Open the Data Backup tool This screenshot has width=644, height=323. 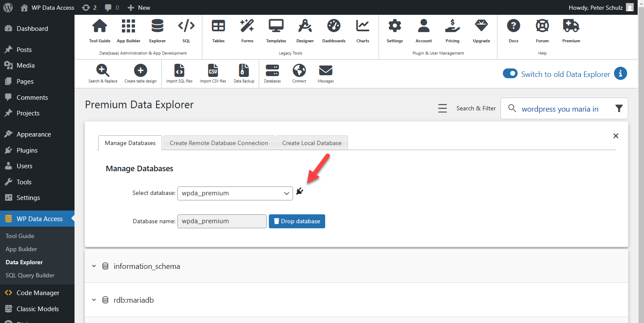click(244, 71)
